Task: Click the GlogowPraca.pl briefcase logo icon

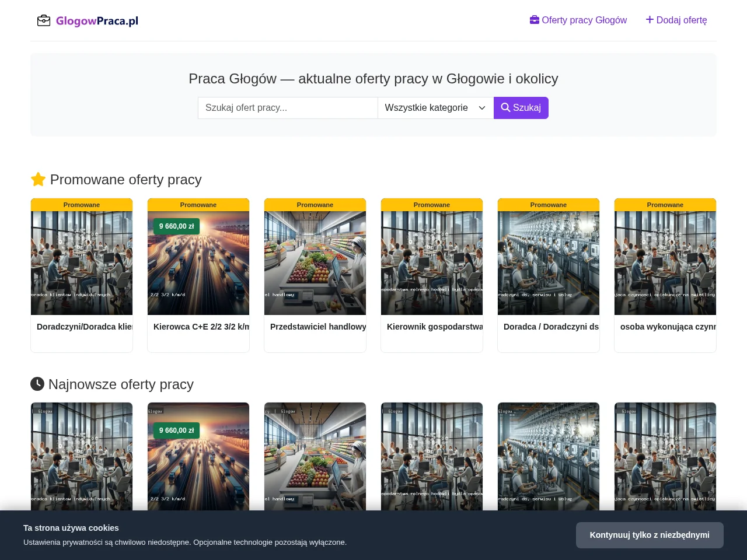Action: tap(44, 21)
